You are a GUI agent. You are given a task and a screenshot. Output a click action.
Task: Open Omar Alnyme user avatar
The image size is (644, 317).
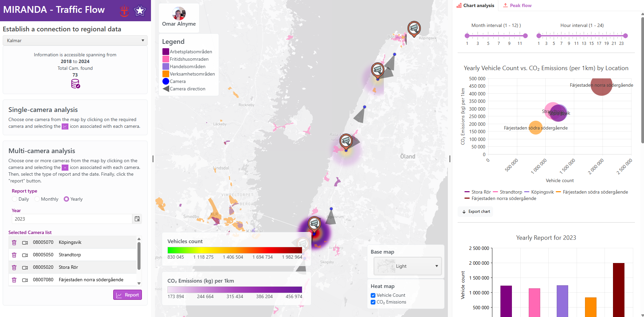click(179, 13)
